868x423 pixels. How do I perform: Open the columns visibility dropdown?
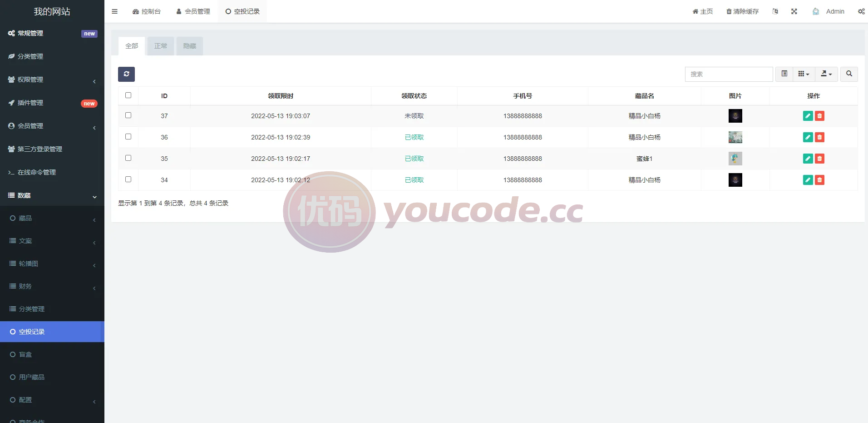click(x=804, y=74)
